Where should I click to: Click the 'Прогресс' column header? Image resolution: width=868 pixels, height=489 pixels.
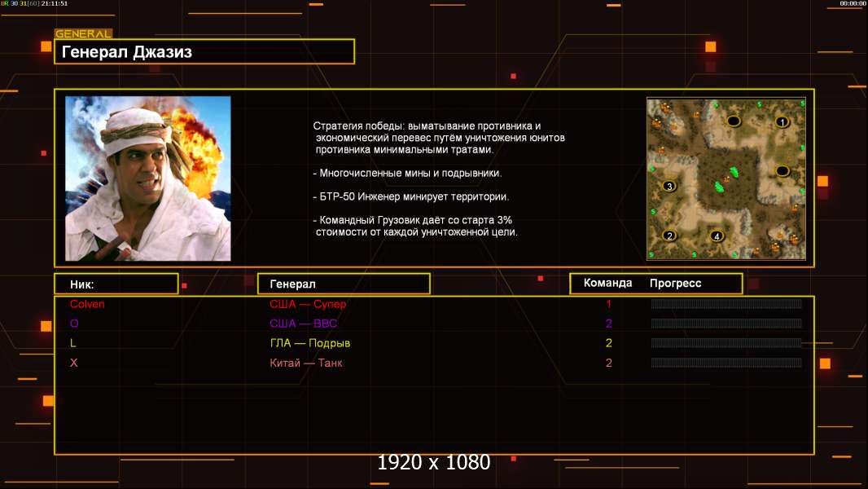pos(675,284)
